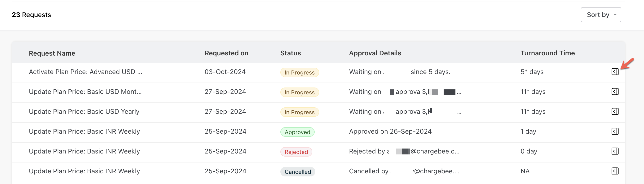The width and height of the screenshot is (644, 184).
Task: Open details panel for Basic USD Monthly request
Action: (615, 92)
